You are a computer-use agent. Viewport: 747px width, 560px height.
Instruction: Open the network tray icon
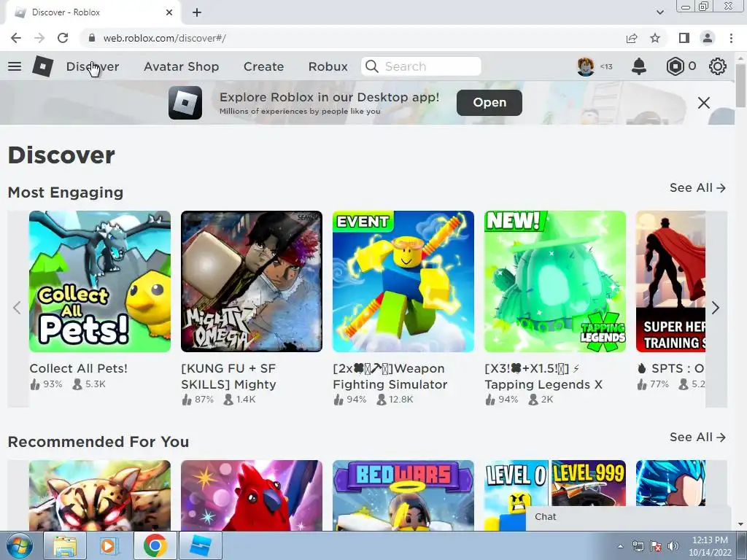pyautogui.click(x=638, y=546)
